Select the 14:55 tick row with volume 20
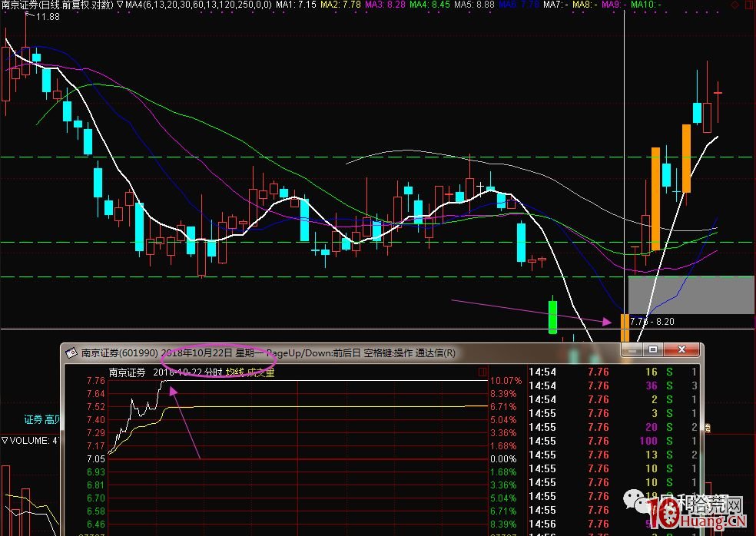 coord(613,427)
